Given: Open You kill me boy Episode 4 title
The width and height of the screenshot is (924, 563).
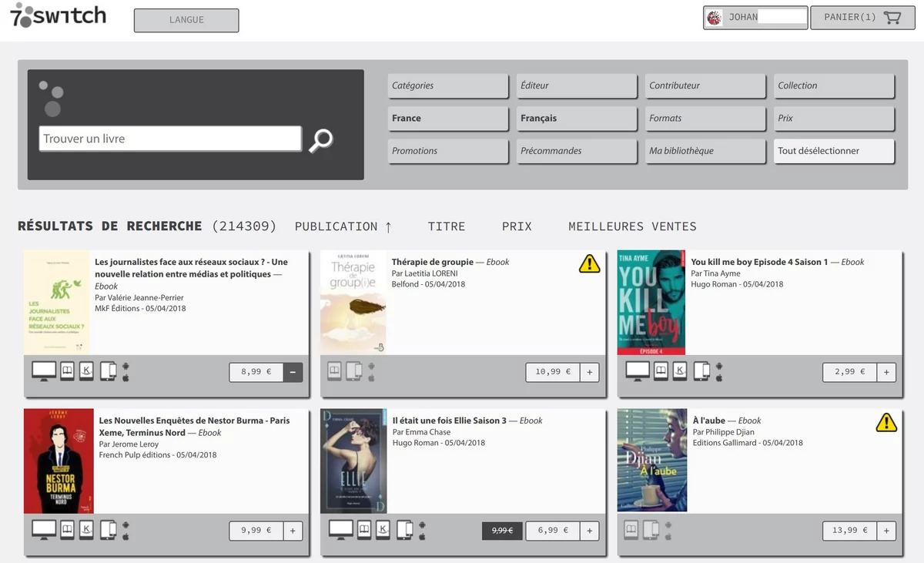Looking at the screenshot, I should coord(759,262).
